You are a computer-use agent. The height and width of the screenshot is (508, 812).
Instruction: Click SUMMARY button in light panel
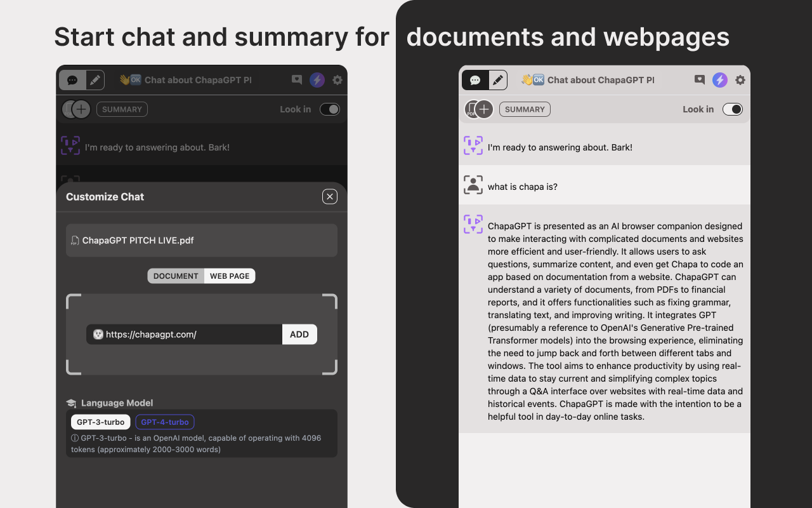pos(525,109)
